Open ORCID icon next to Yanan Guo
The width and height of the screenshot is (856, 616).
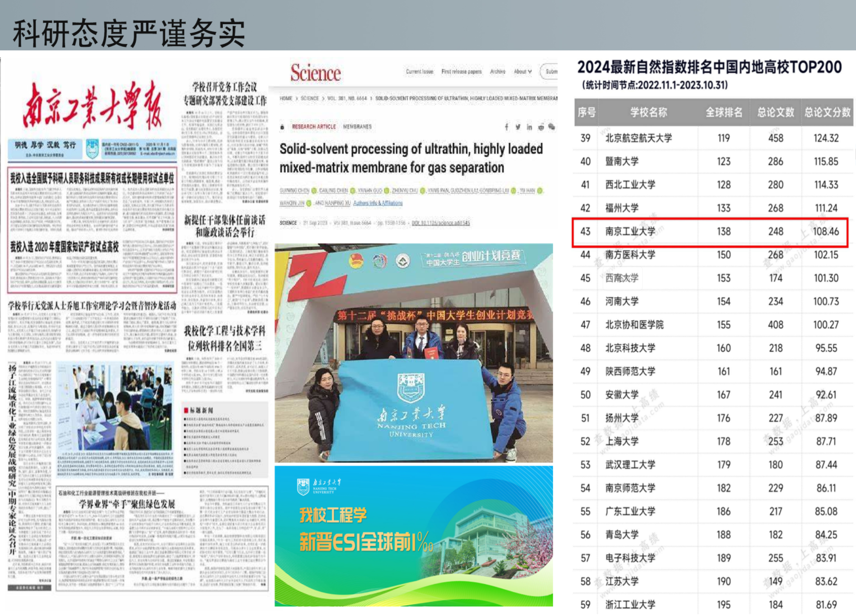387,191
